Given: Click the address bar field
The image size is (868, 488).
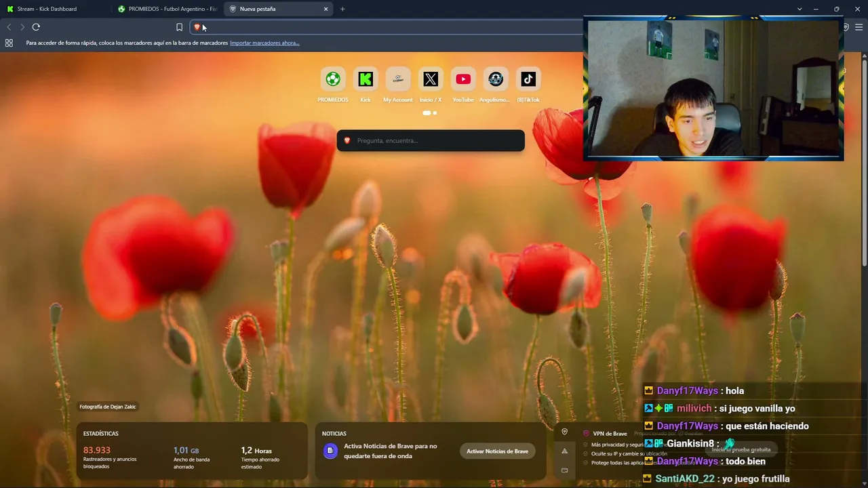Looking at the screenshot, I should (x=387, y=27).
